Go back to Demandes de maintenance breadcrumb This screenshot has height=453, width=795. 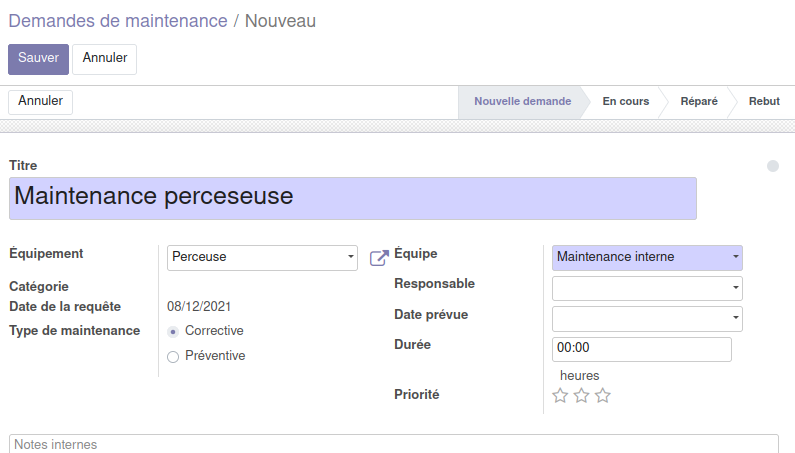click(118, 21)
